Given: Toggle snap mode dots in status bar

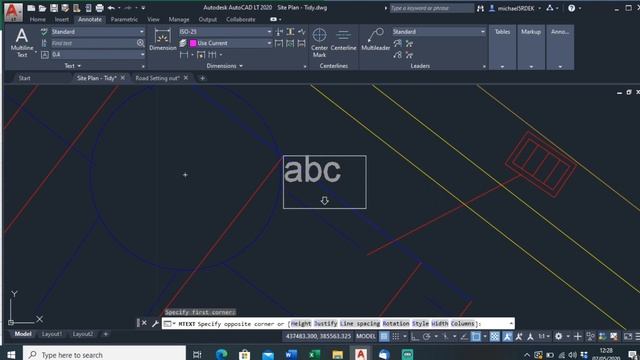Looking at the screenshot, I should tap(396, 336).
